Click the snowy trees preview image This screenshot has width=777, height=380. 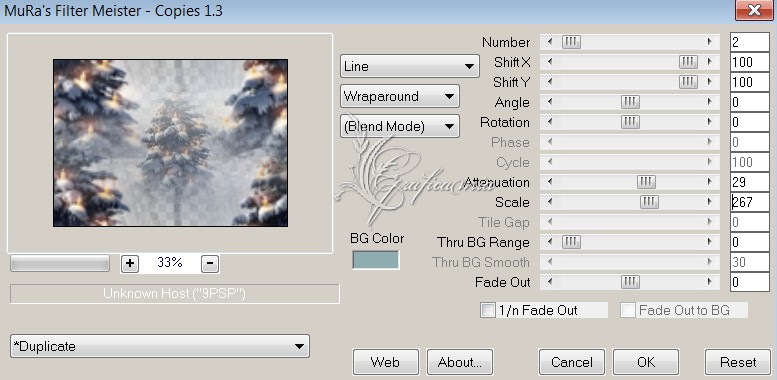click(x=170, y=143)
